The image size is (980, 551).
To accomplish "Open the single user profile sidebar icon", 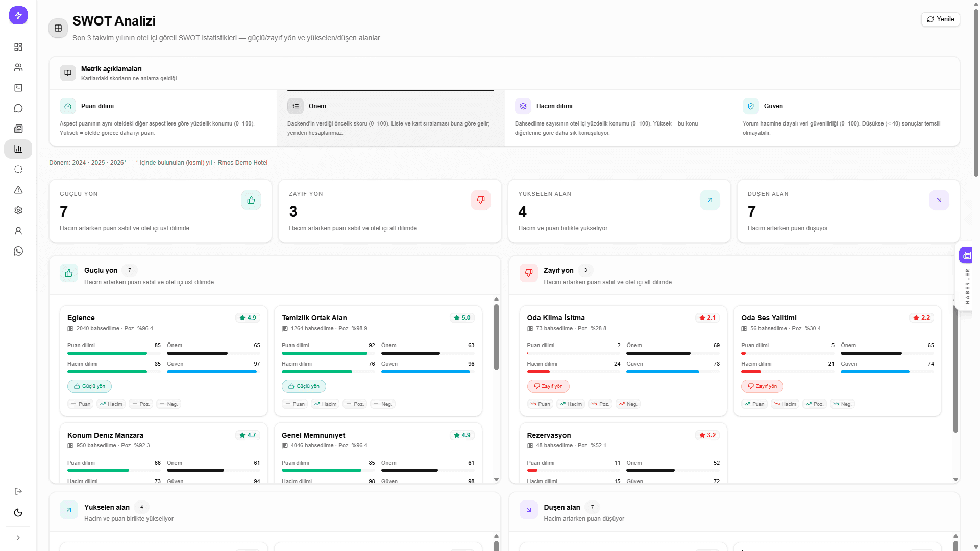I will coord(18,231).
